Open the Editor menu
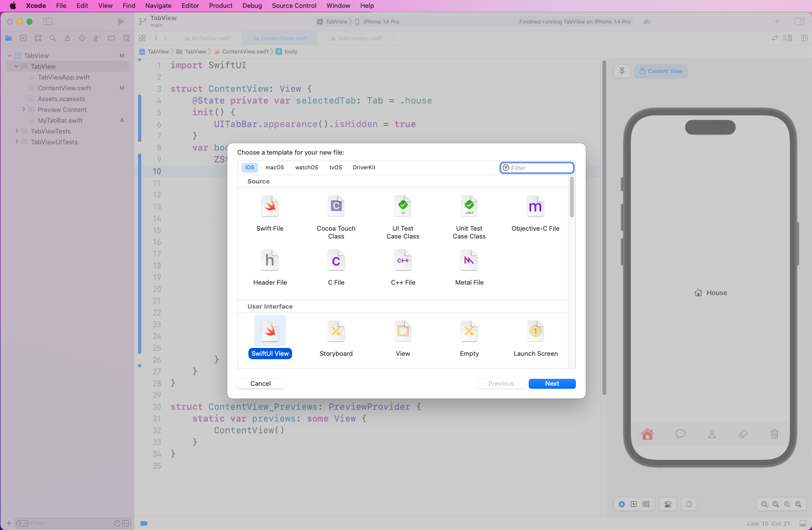Image resolution: width=812 pixels, height=530 pixels. tap(190, 6)
